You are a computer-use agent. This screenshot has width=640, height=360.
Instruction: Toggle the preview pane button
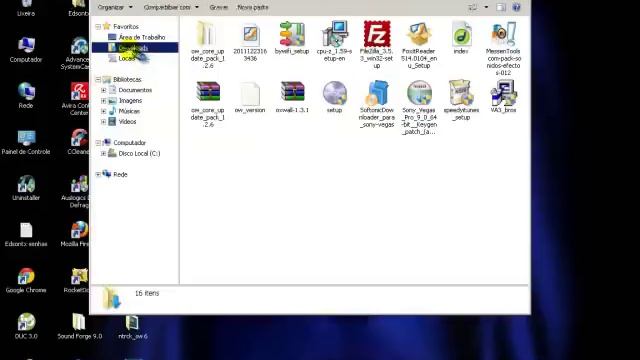501,7
